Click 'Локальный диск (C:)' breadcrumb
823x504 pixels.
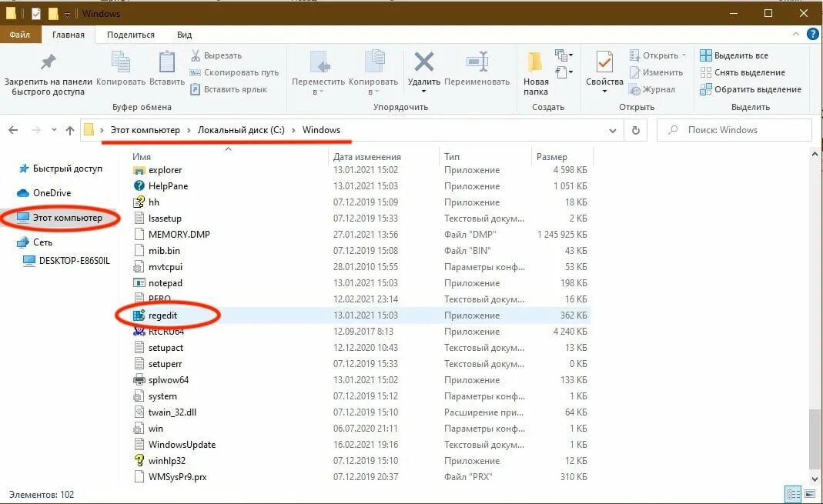point(241,130)
